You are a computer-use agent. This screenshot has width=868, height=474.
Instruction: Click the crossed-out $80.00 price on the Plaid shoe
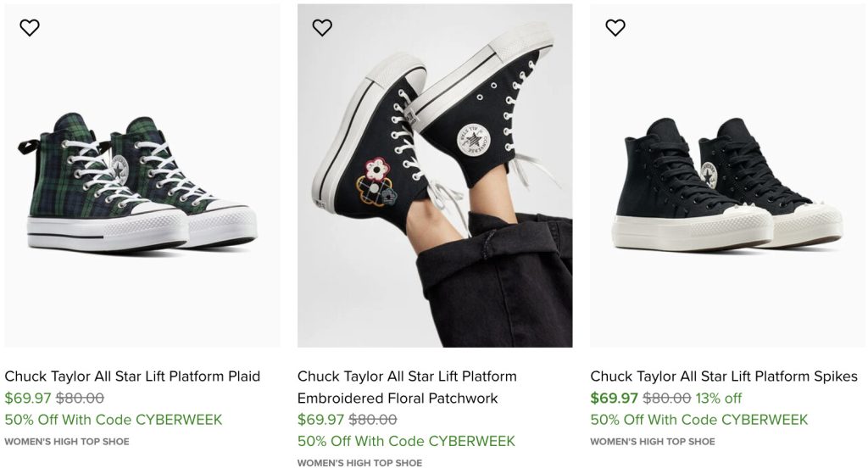pyautogui.click(x=80, y=399)
